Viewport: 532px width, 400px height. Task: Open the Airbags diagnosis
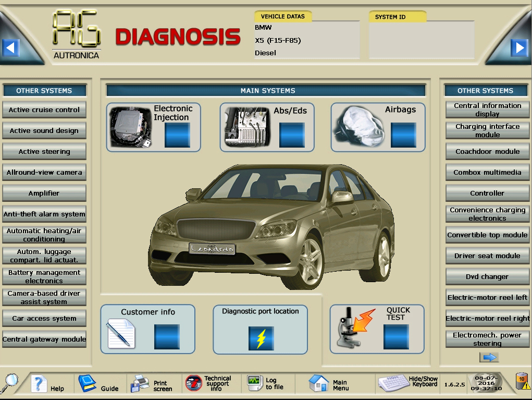coord(403,135)
